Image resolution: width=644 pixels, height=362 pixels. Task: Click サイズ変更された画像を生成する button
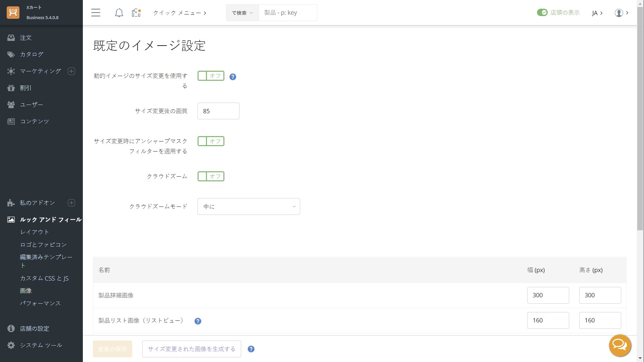click(192, 349)
